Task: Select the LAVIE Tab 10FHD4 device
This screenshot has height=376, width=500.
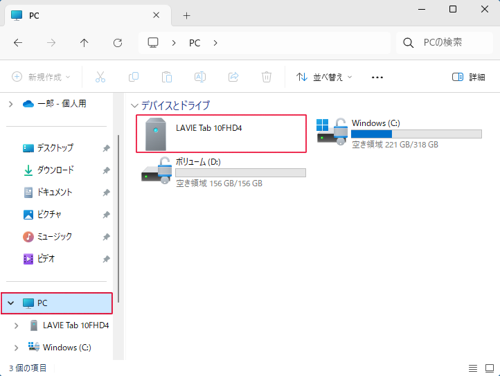Action: [x=221, y=134]
